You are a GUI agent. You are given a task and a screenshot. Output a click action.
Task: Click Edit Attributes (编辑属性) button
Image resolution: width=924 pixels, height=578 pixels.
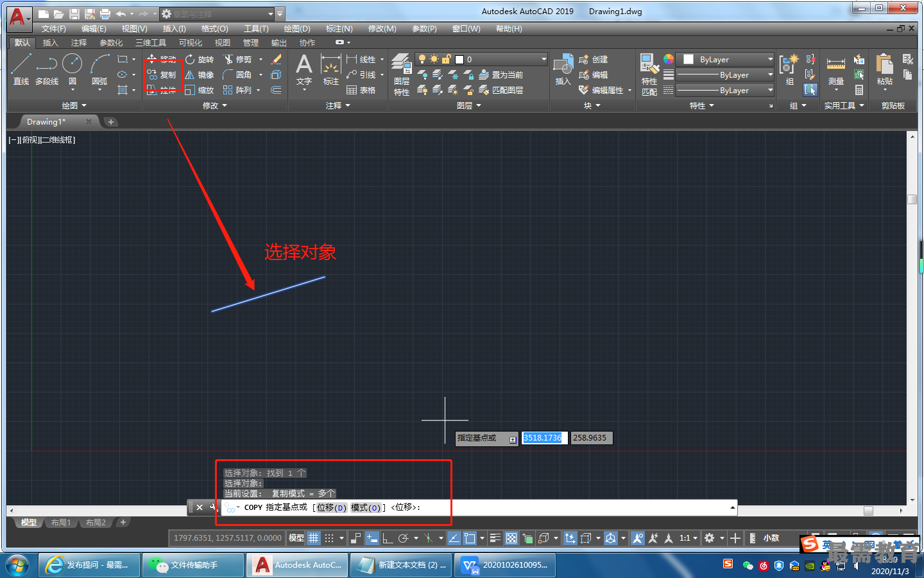606,90
